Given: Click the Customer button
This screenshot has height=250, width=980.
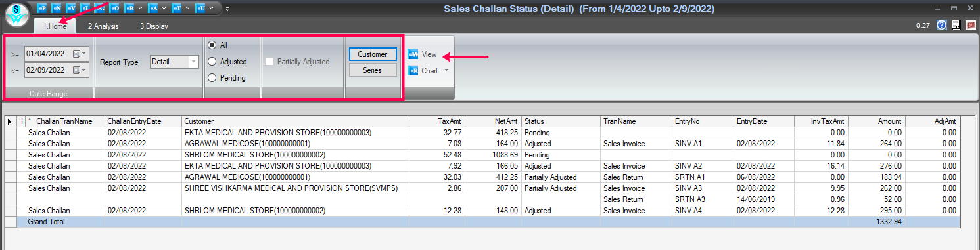Looking at the screenshot, I should pos(373,54).
